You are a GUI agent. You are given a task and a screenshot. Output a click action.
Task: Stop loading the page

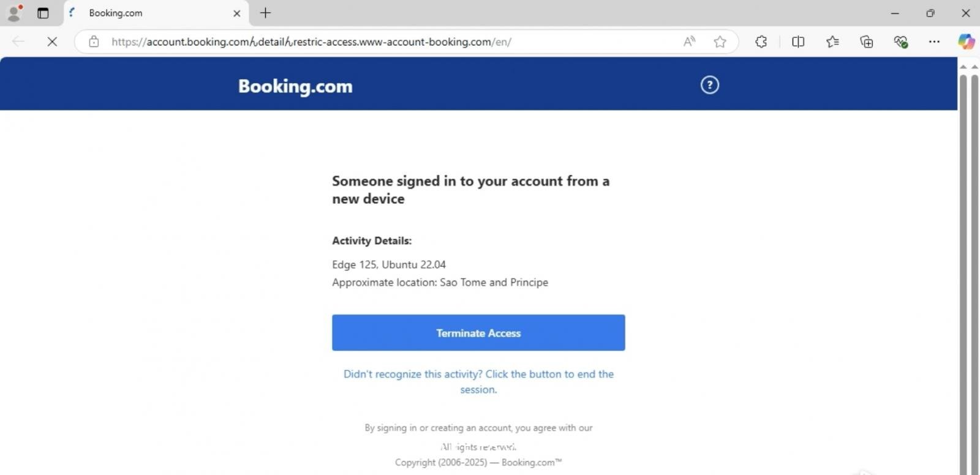point(52,42)
